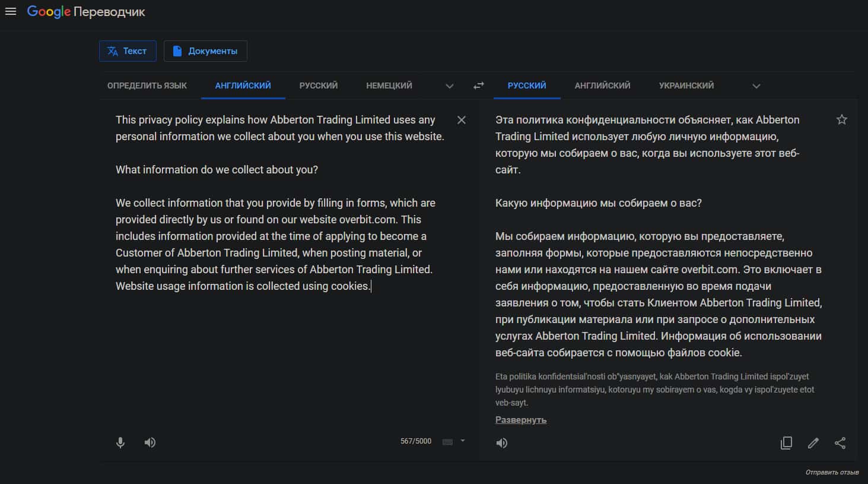Select УКРАИНСКИЙ as the target language
Screen dimensions: 868x484
(x=686, y=86)
